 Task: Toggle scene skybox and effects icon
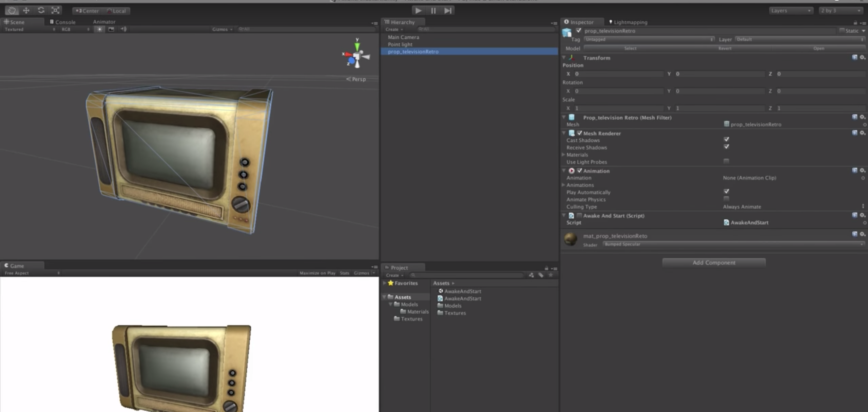coord(111,29)
